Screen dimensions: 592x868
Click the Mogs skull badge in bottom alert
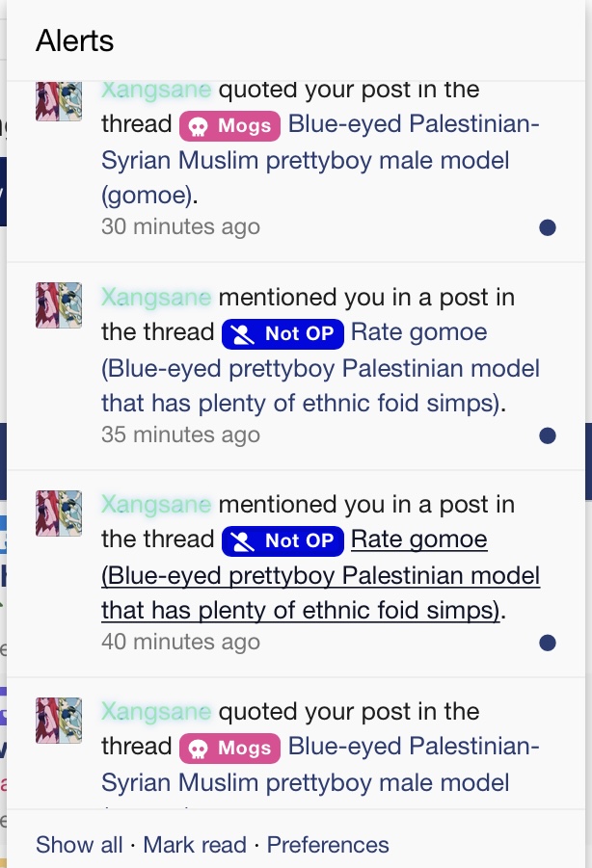(229, 748)
